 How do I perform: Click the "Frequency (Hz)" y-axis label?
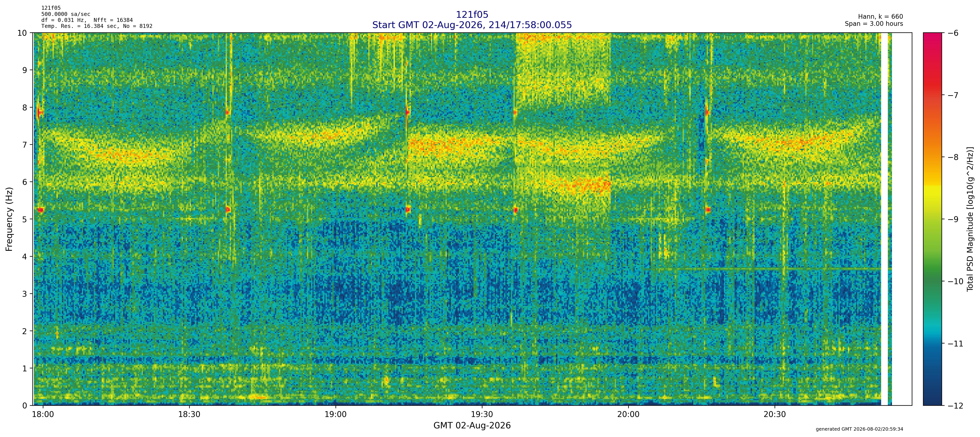coord(10,219)
